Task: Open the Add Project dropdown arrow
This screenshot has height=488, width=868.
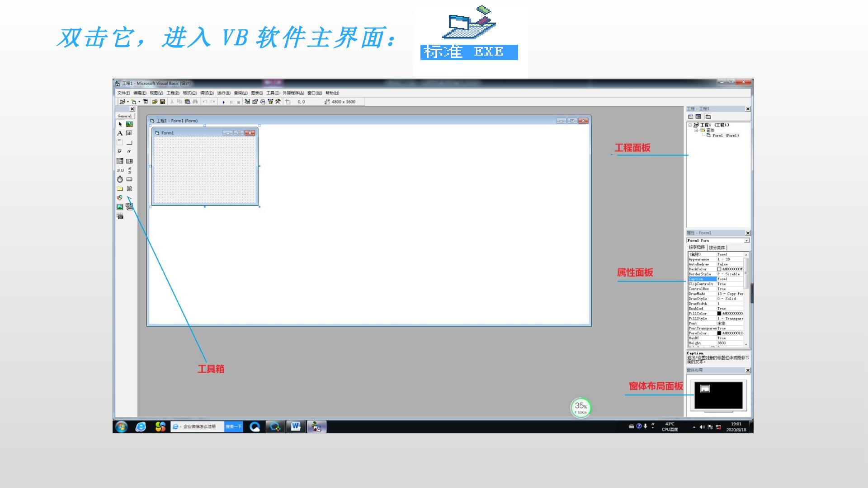Action: point(128,102)
